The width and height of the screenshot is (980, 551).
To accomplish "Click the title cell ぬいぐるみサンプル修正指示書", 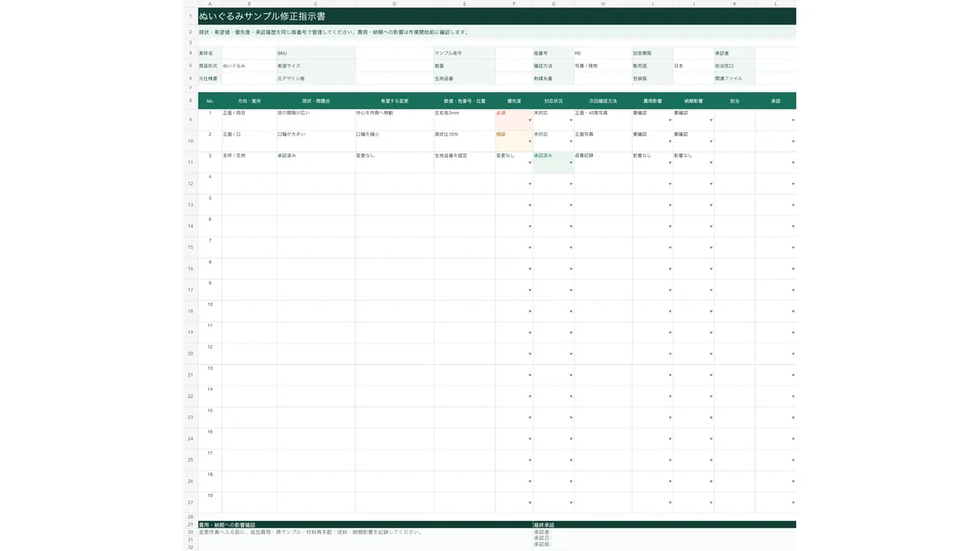I will coord(497,16).
